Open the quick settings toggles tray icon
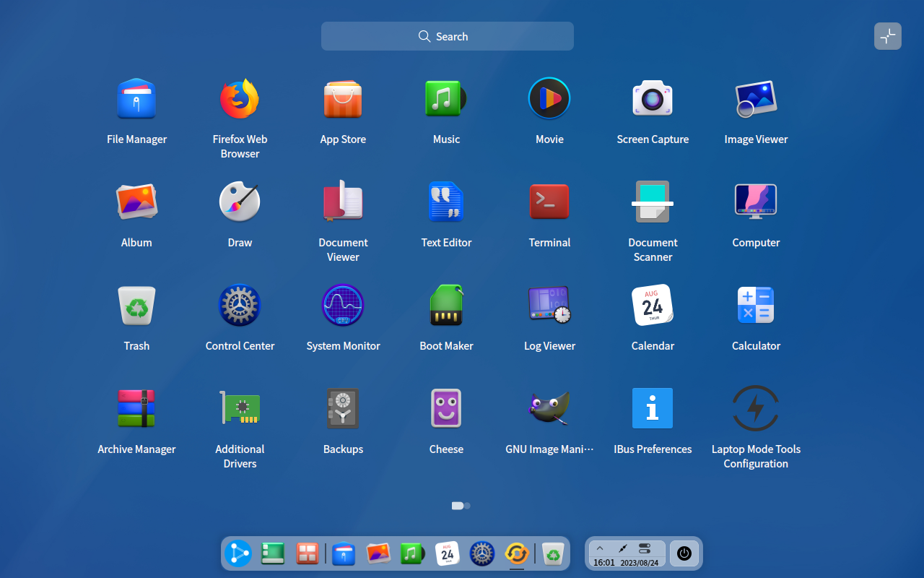Image resolution: width=924 pixels, height=578 pixels. point(645,549)
